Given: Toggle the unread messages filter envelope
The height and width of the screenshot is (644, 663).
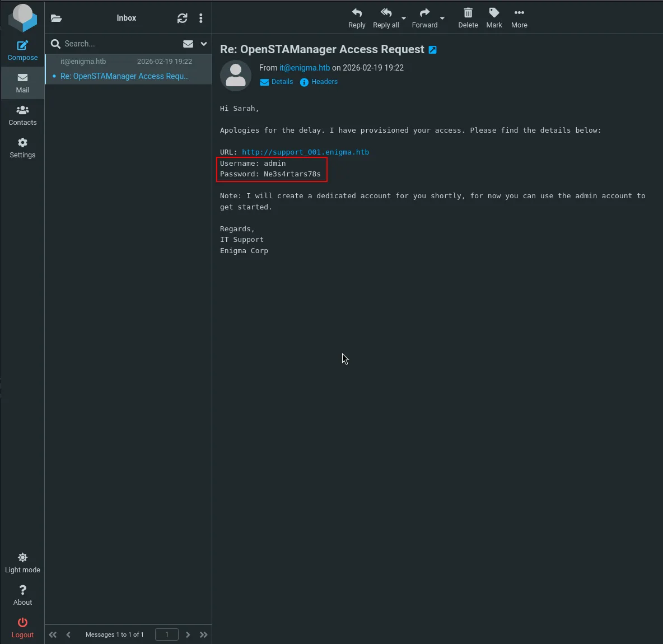Looking at the screenshot, I should pyautogui.click(x=188, y=44).
